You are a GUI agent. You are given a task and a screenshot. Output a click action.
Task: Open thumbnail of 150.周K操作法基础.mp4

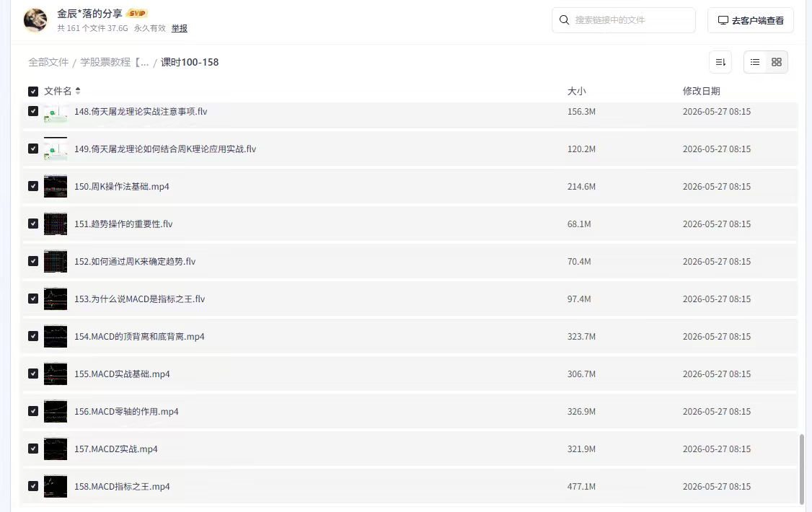[x=56, y=186]
